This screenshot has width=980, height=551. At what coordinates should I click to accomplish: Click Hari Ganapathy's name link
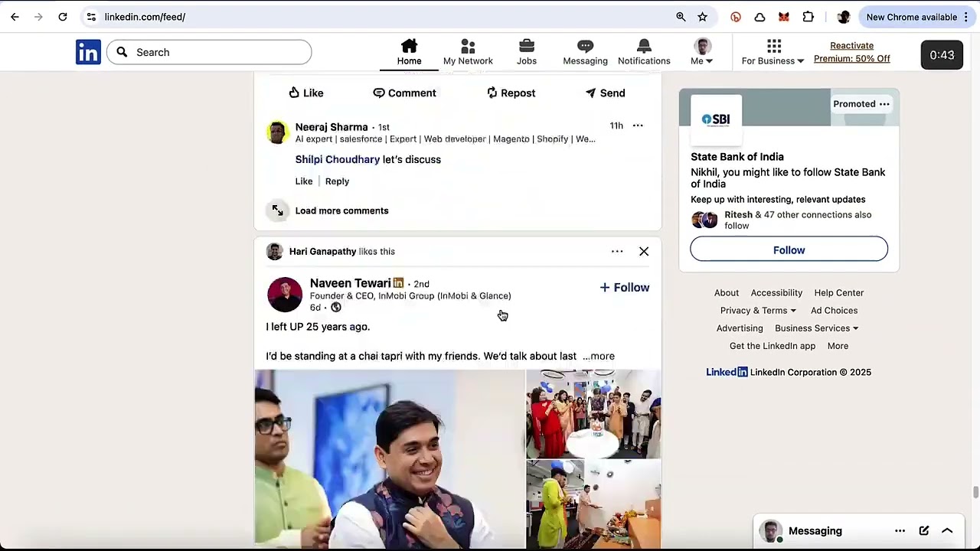click(322, 251)
